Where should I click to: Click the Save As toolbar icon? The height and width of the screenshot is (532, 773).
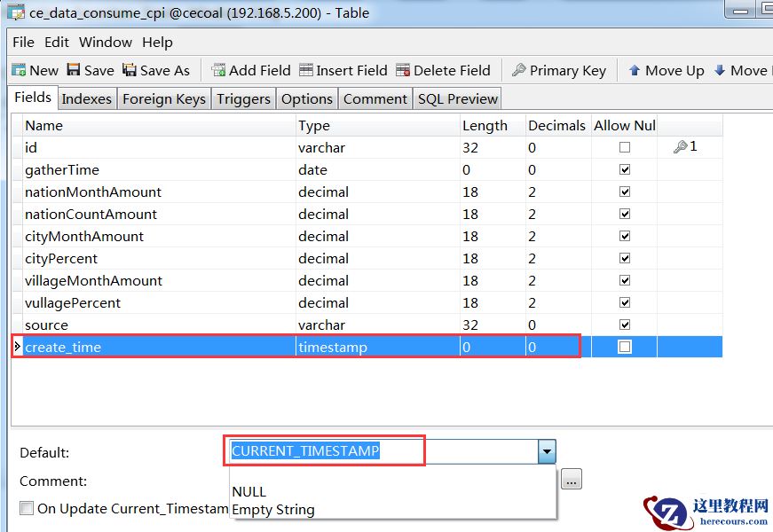130,71
